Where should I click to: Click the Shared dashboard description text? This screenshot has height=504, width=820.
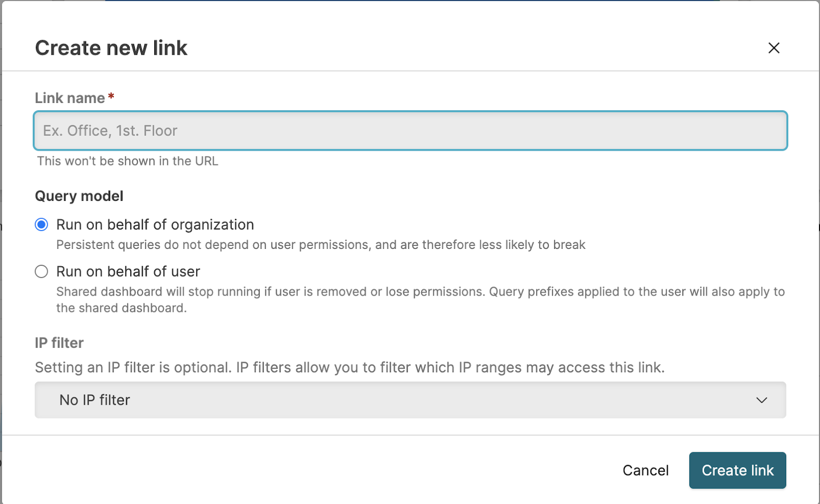tap(420, 292)
